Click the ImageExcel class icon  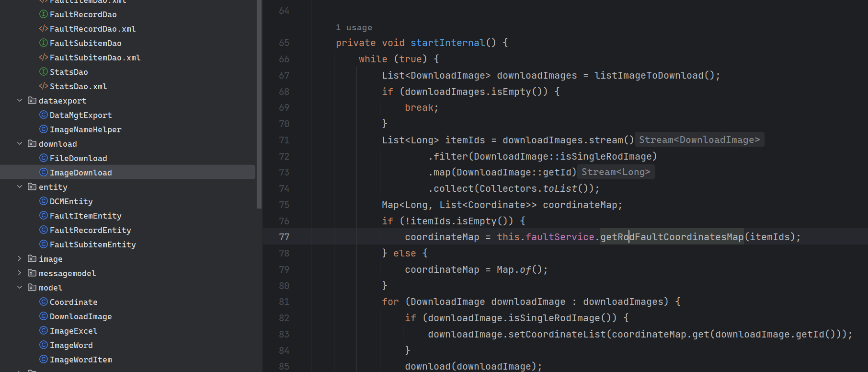43,331
